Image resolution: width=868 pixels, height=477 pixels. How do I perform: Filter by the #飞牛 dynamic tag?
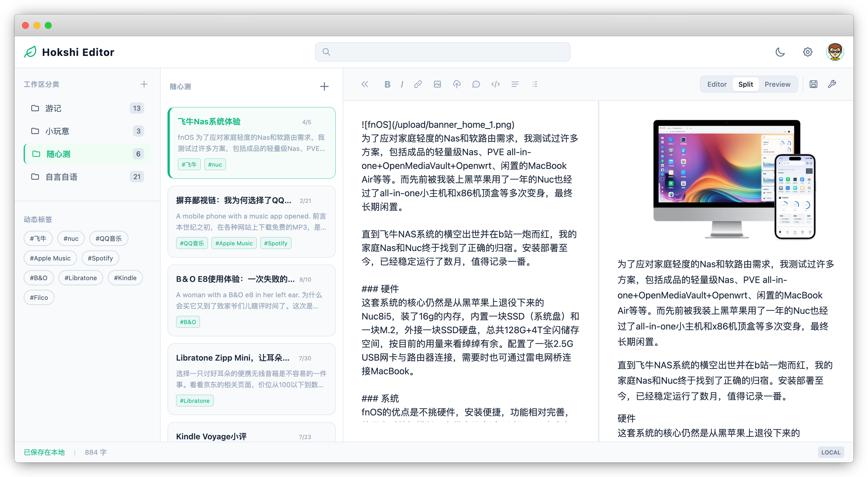click(x=38, y=238)
